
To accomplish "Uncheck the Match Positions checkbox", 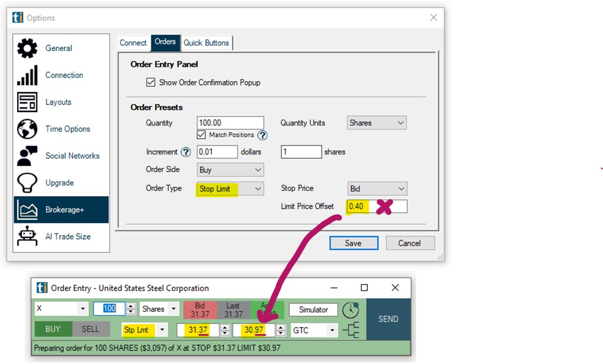I will click(x=202, y=135).
